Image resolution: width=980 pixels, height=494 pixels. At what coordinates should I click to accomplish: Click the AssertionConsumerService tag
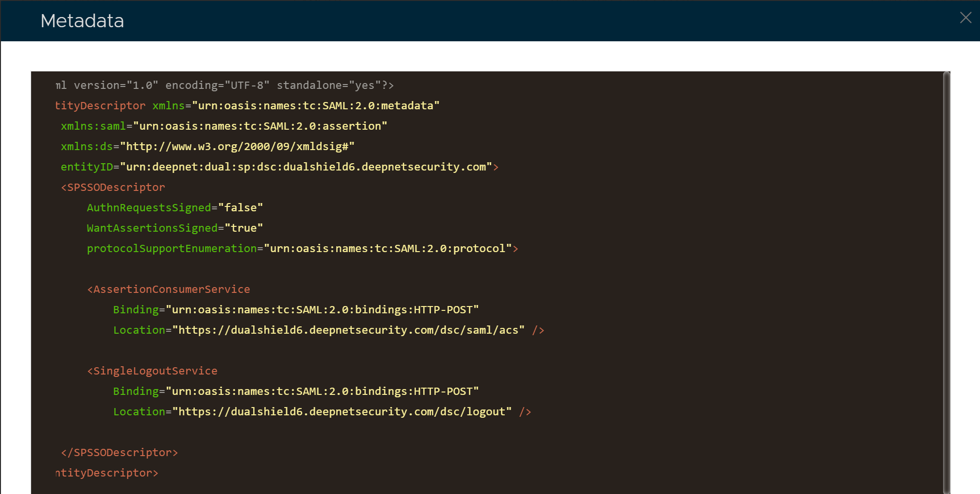(169, 290)
